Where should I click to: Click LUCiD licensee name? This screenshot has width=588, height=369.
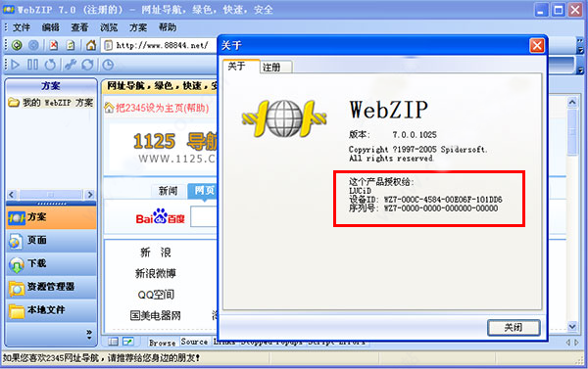360,191
